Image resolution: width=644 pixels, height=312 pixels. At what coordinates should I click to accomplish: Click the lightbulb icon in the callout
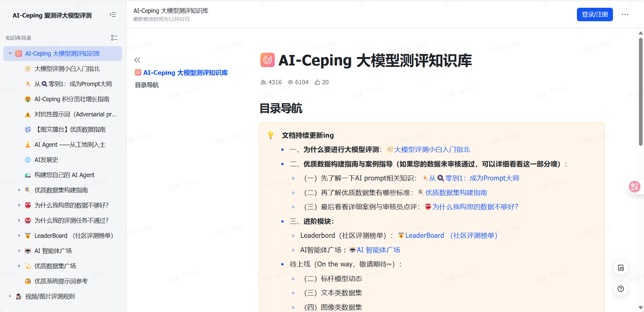click(270, 135)
